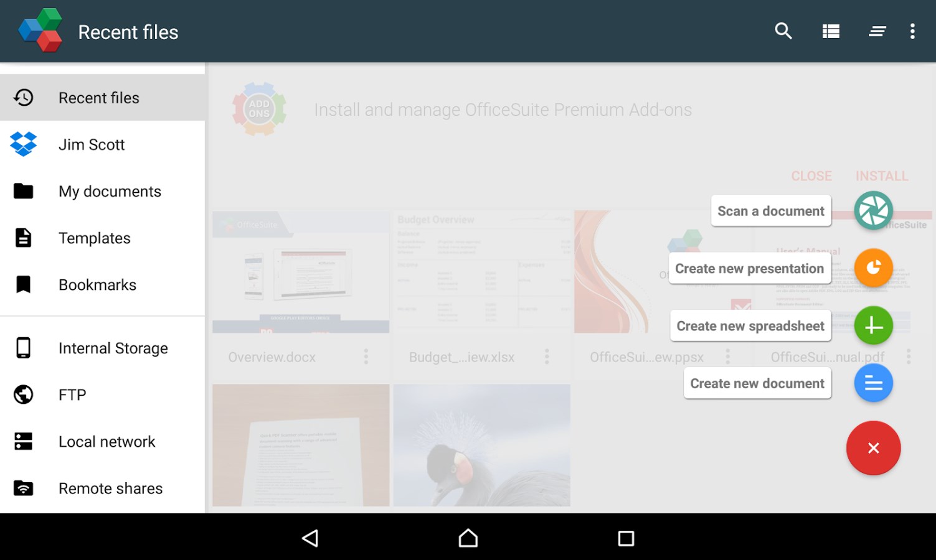Close the floating action menu with red X
Image resolution: width=936 pixels, height=560 pixels.
point(873,447)
